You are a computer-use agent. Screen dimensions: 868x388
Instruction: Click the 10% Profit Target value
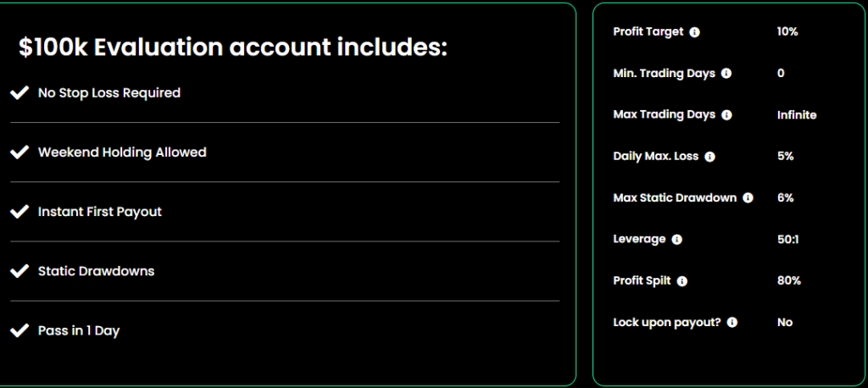point(787,32)
